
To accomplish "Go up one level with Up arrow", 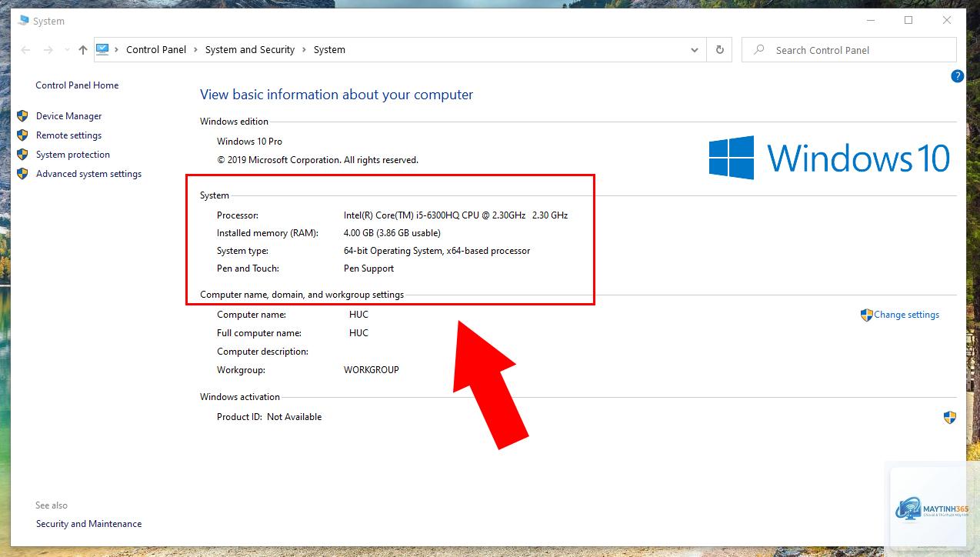I will tap(83, 50).
